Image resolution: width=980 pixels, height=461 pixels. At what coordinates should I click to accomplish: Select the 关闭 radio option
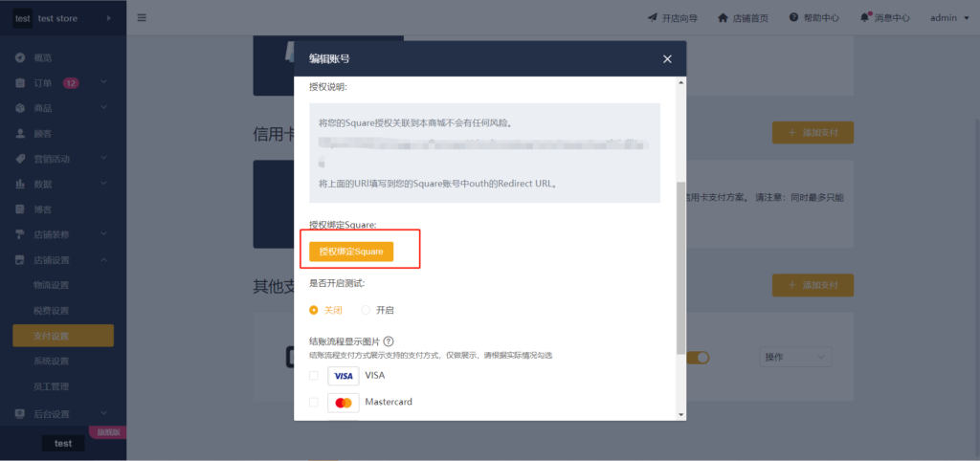tap(314, 311)
